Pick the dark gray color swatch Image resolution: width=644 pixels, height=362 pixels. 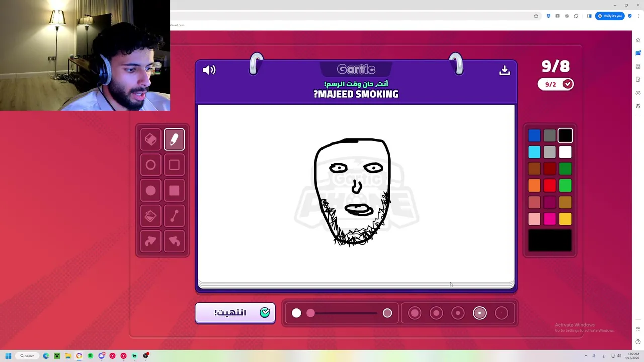tap(550, 135)
